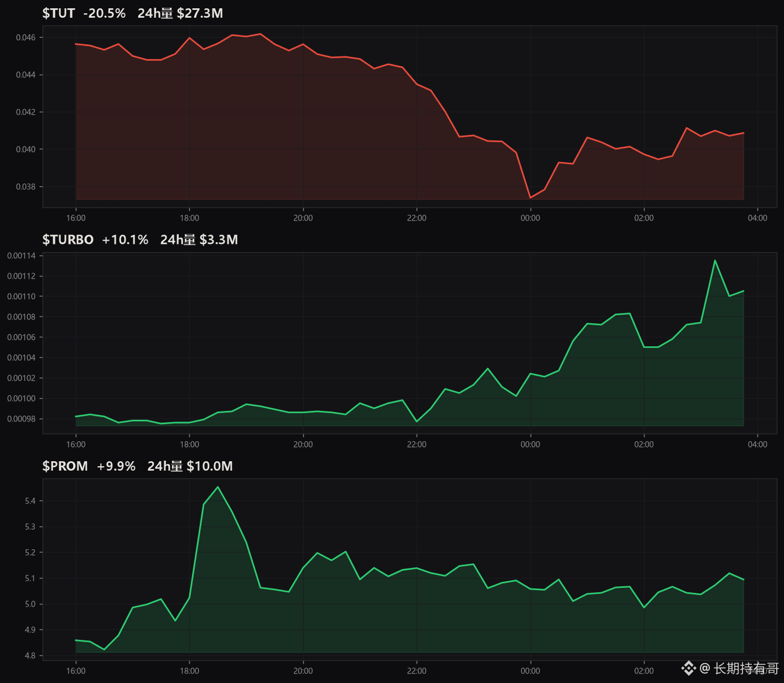The image size is (784, 683).
Task: Click the 24h volume $3.3M label
Action: tap(199, 239)
